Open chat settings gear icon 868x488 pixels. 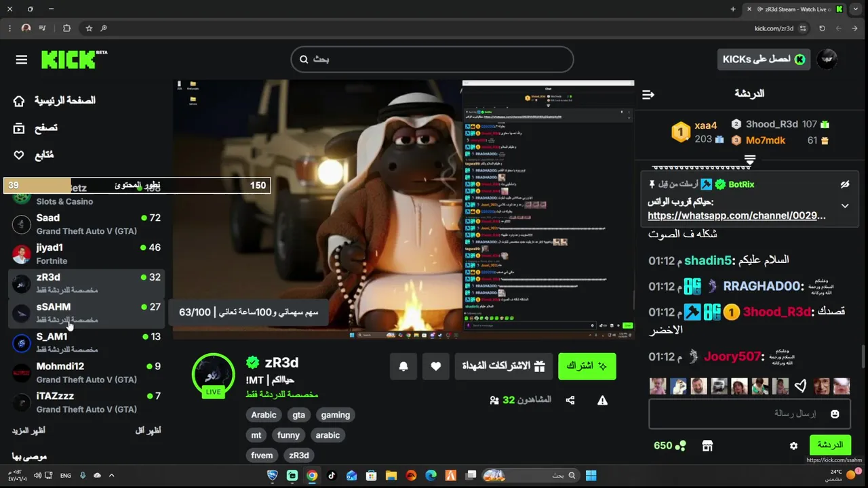[793, 445]
